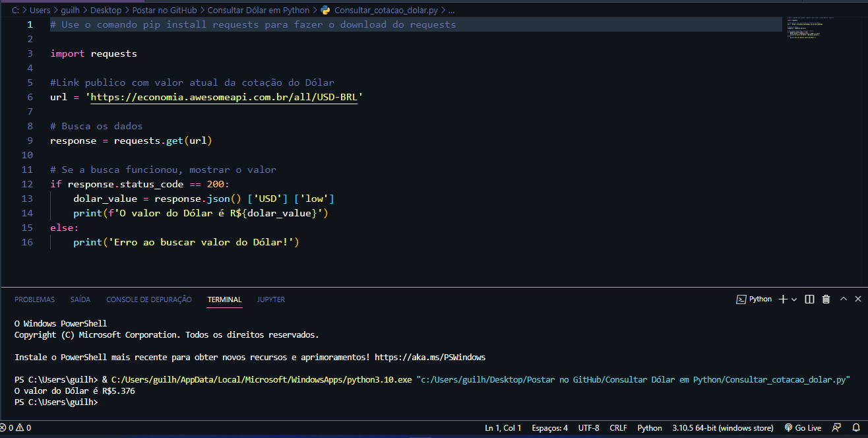The width and height of the screenshot is (868, 438).
Task: Open Desktop breadcrumb segment
Action: (x=106, y=10)
